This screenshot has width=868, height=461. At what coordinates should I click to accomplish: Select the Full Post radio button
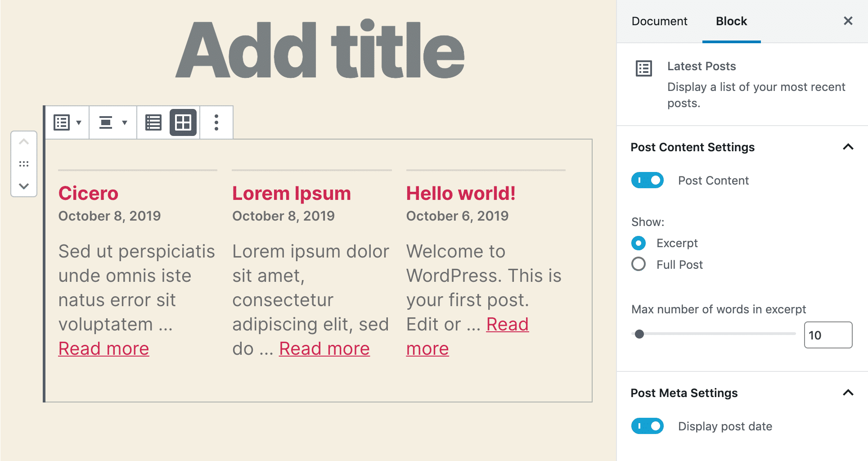tap(638, 264)
